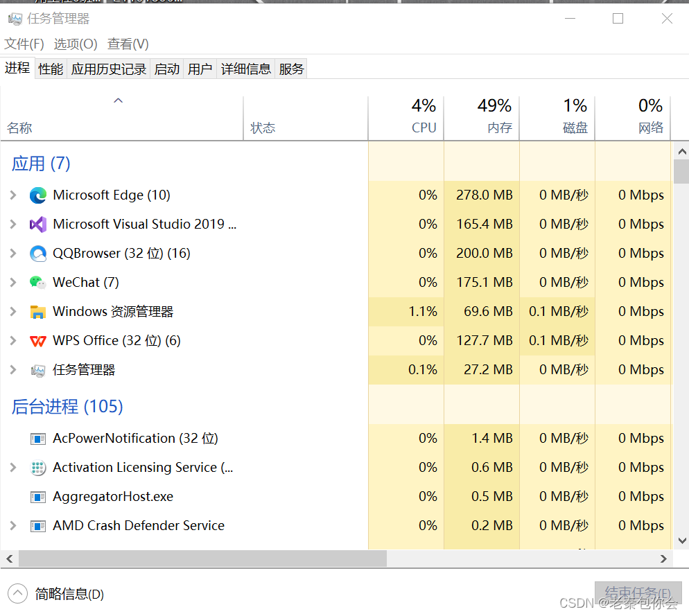Expand the Microsoft Edge (10) process group
This screenshot has width=689, height=616.
tap(13, 195)
